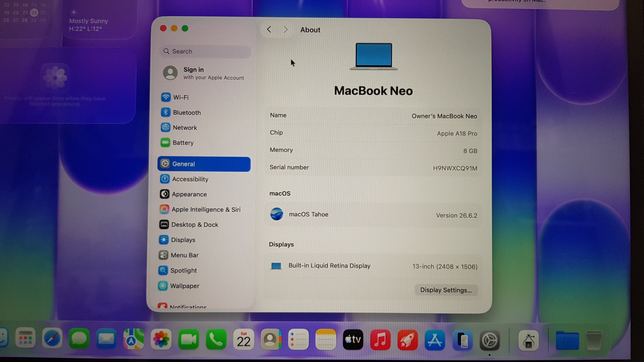Viewport: 644px width, 362px height.
Task: Click the 8 GB memory value
Action: [470, 151]
